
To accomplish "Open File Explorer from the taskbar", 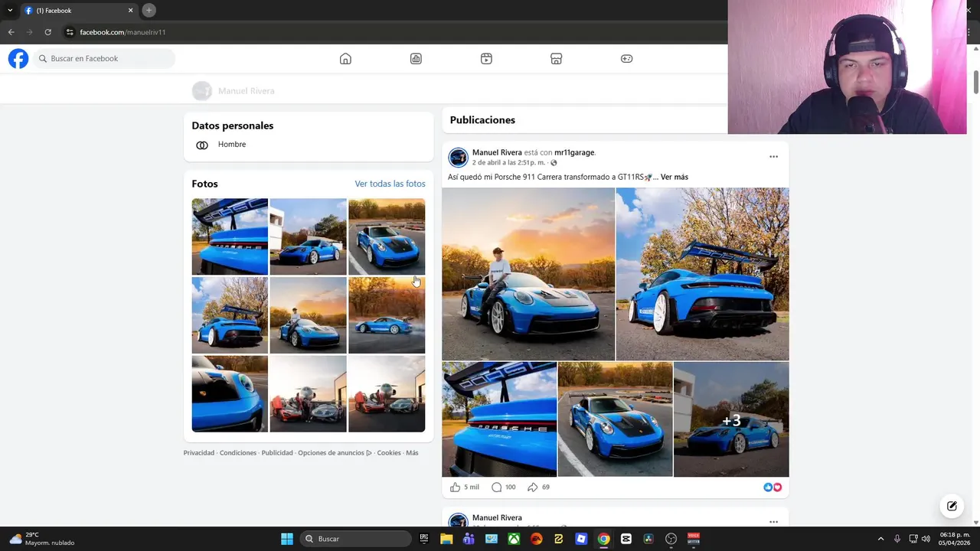I will [x=446, y=539].
